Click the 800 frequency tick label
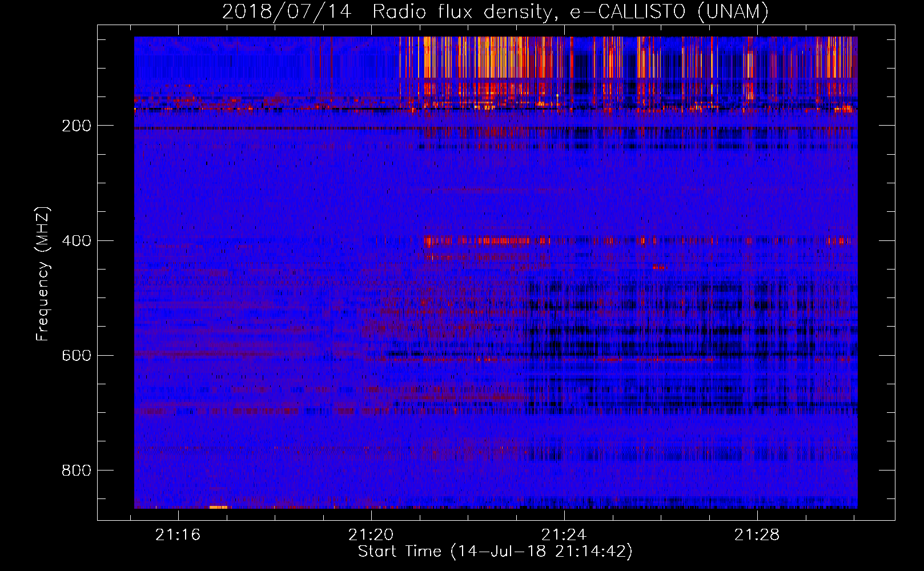This screenshot has height=571, width=924. (76, 470)
